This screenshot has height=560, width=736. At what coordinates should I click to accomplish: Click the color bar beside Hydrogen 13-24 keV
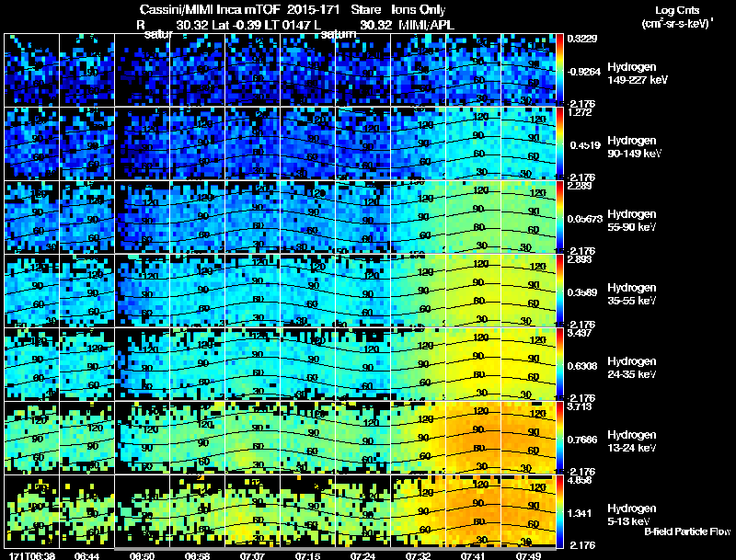point(559,438)
